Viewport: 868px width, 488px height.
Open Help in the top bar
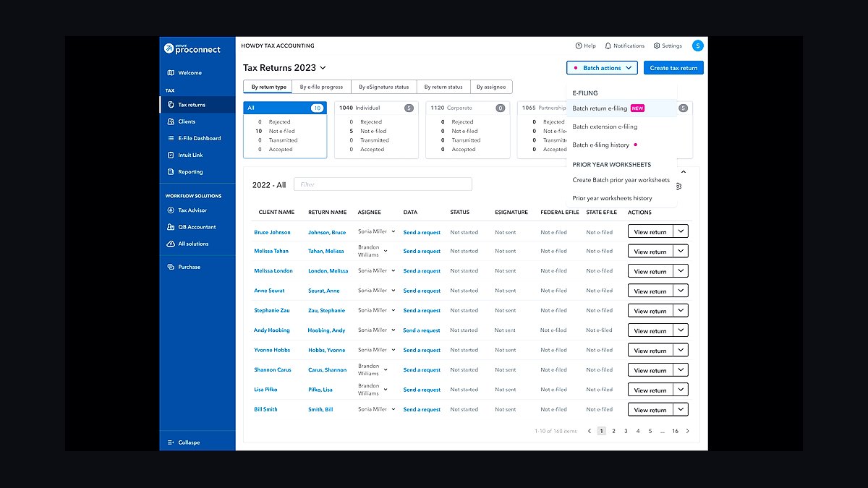pos(586,46)
